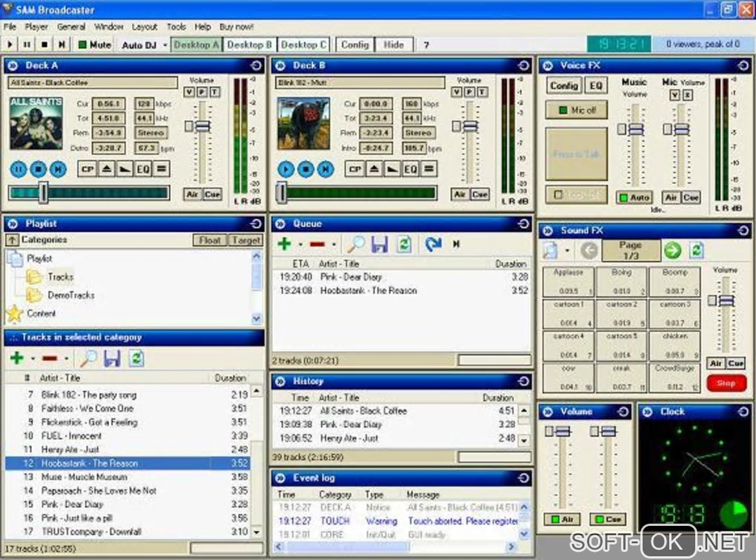This screenshot has height=560, width=756.
Task: Start playback on Deck B
Action: tap(286, 169)
